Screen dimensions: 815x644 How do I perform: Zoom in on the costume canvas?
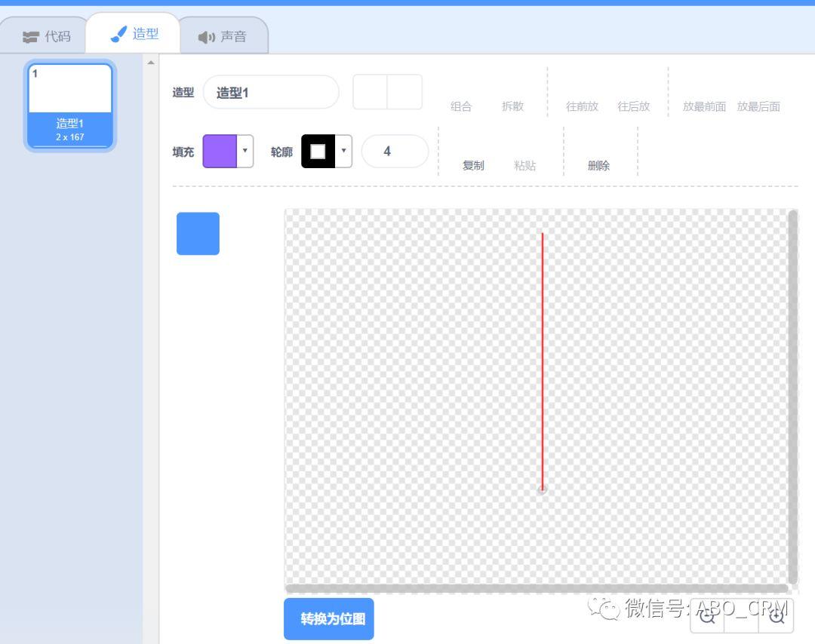coord(776,616)
